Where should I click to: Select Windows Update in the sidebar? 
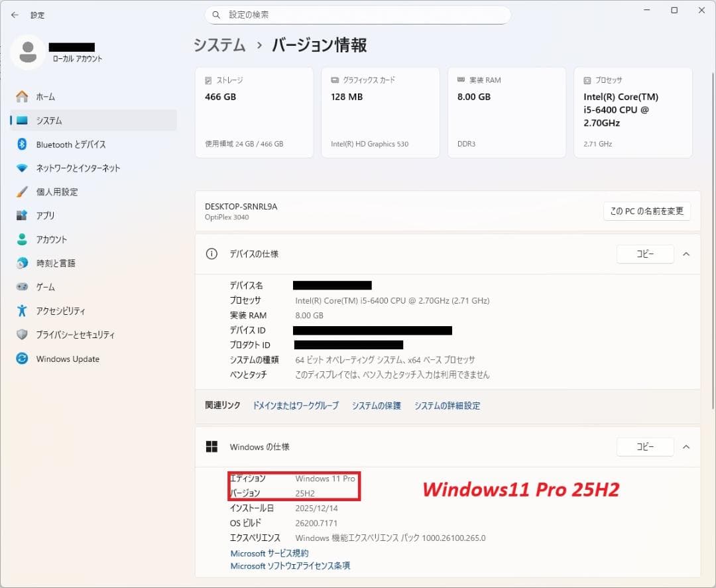pos(93,359)
